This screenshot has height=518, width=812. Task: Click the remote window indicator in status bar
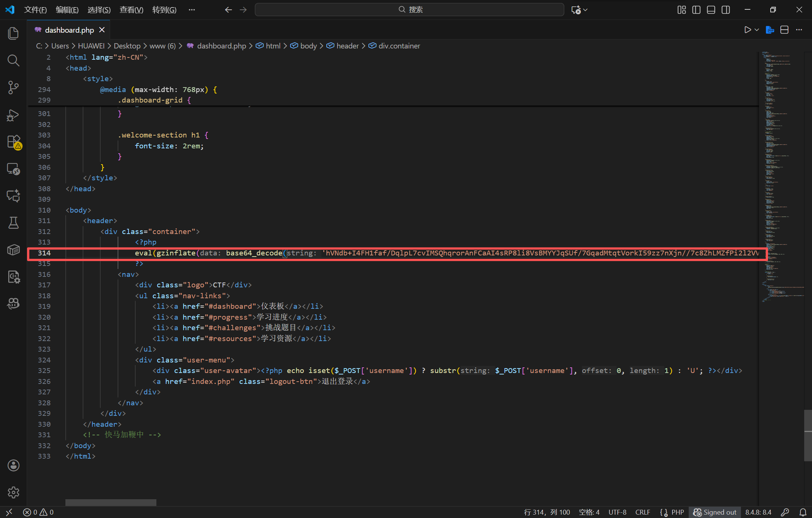tap(9, 512)
